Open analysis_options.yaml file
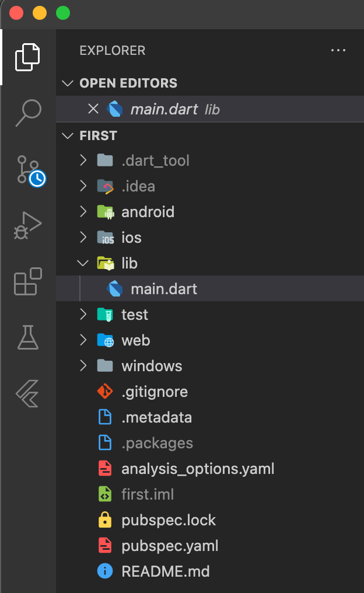The width and height of the screenshot is (364, 593). [x=198, y=469]
